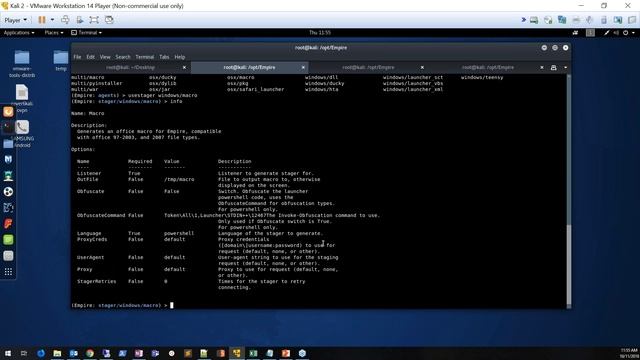This screenshot has height=360, width=640.
Task: Open the Terminal icon in Kali dock
Action: [8, 127]
